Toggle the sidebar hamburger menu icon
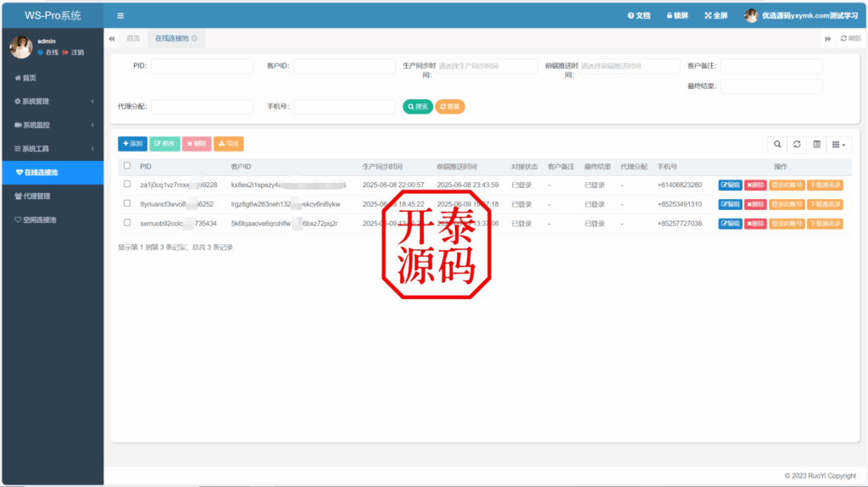 (120, 15)
